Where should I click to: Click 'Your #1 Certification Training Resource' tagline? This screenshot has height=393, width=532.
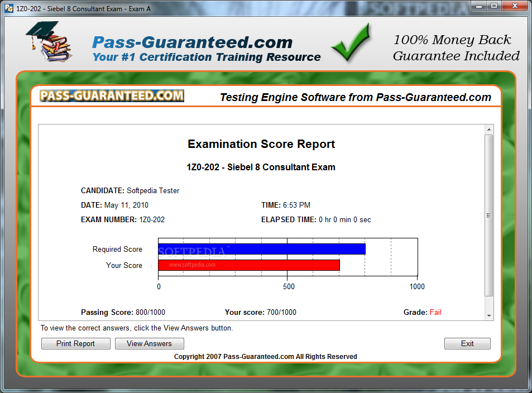(207, 57)
